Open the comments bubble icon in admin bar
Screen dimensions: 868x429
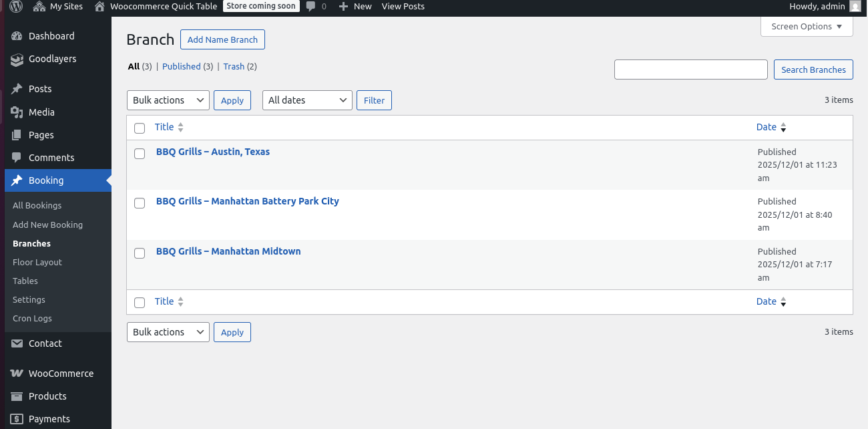tap(311, 7)
